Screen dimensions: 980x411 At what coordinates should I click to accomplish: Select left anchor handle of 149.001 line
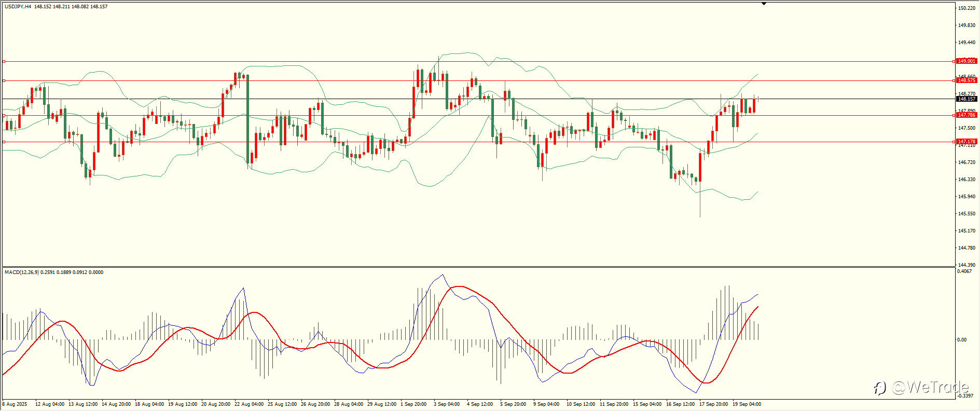pos(4,61)
